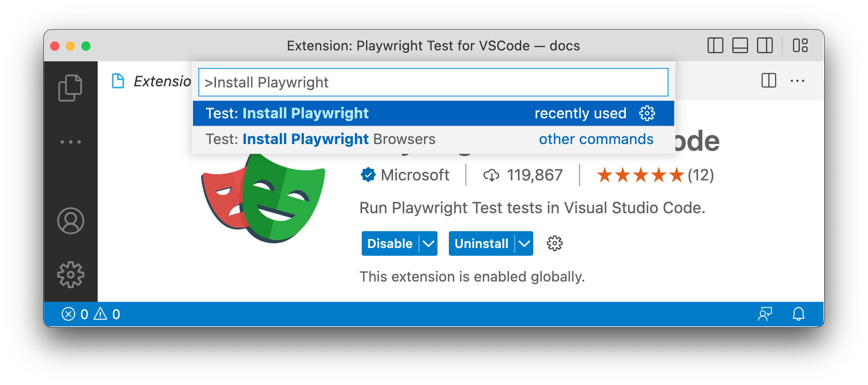Open the Disable dropdown arrow
868x385 pixels.
(429, 243)
